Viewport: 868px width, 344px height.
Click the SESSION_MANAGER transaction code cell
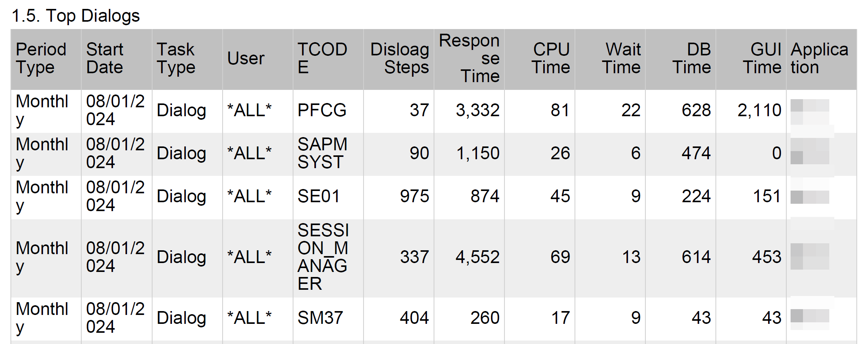[323, 257]
